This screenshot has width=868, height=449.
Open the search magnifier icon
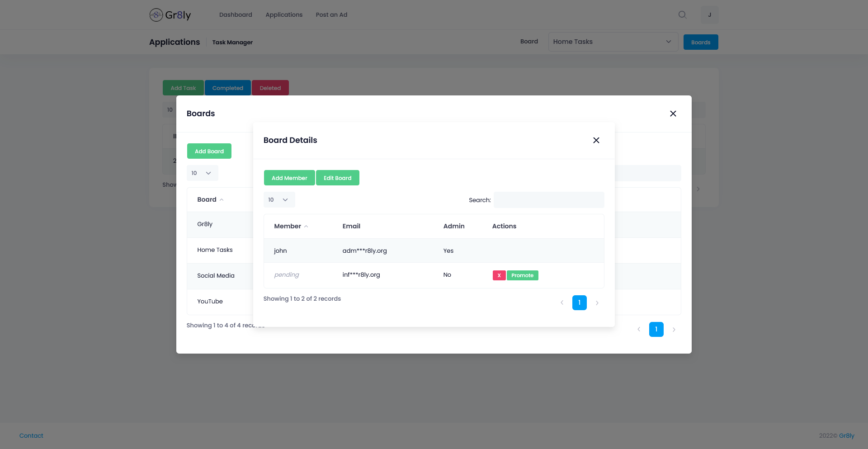(682, 14)
